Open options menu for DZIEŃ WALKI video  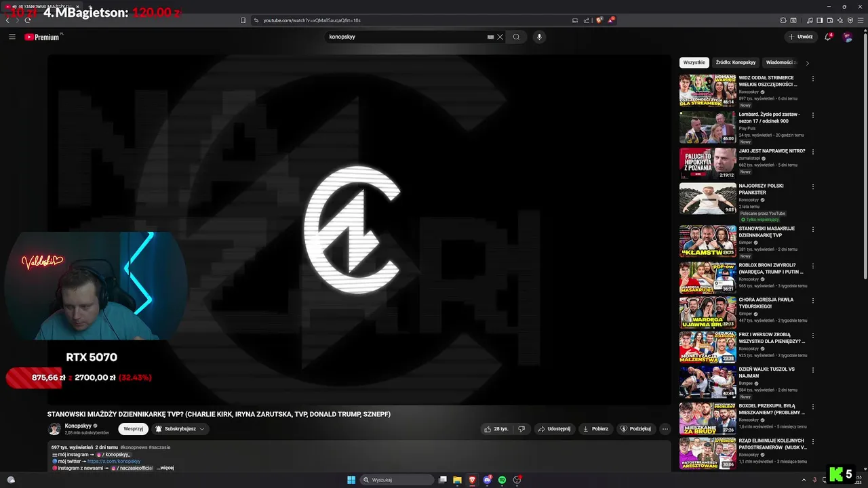[x=813, y=371]
